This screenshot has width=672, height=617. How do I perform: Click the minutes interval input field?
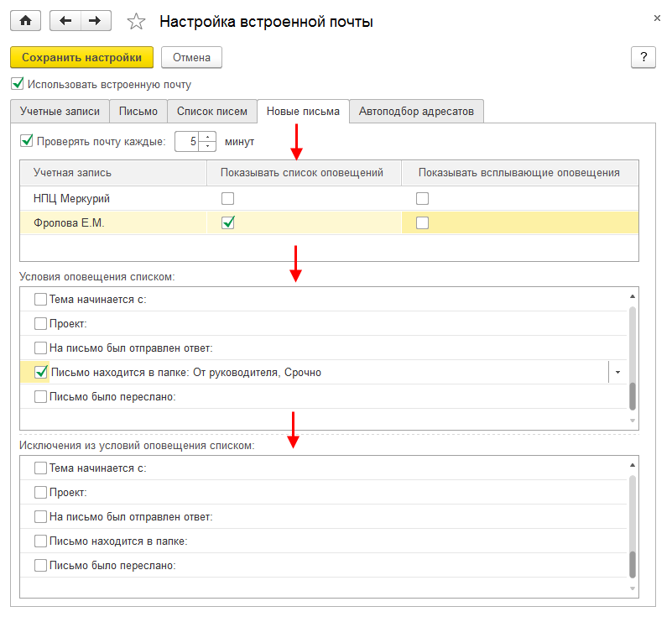188,141
